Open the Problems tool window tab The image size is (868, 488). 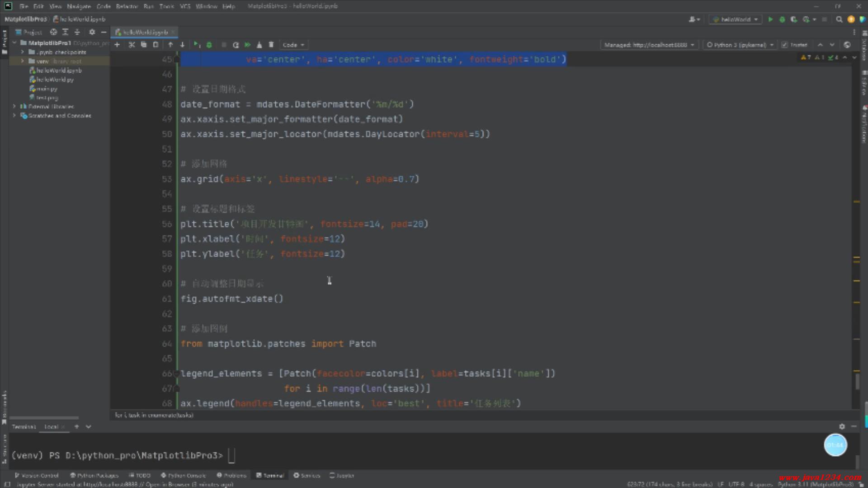231,475
